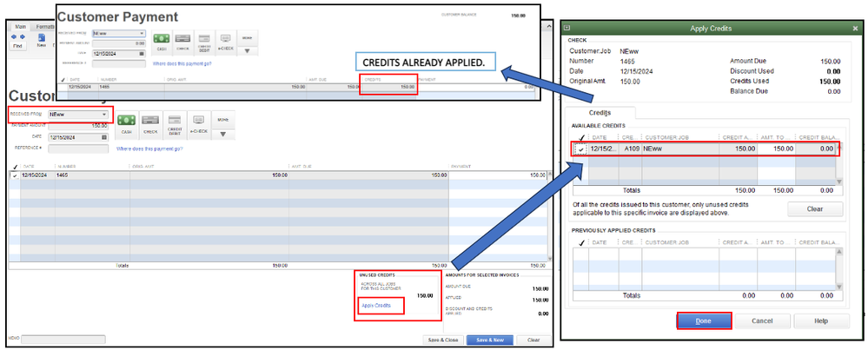868x350 pixels.
Task: Choose Credit Debit payment method in the lower window
Action: click(174, 125)
